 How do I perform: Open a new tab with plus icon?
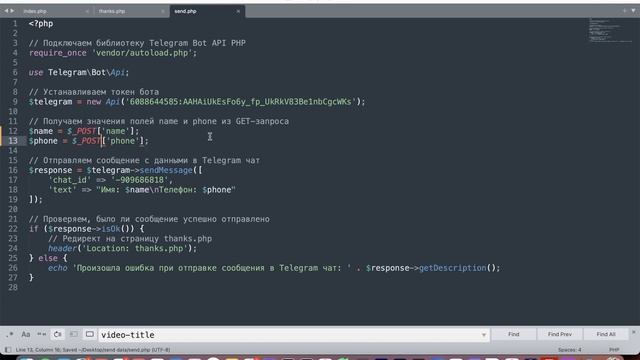click(624, 11)
